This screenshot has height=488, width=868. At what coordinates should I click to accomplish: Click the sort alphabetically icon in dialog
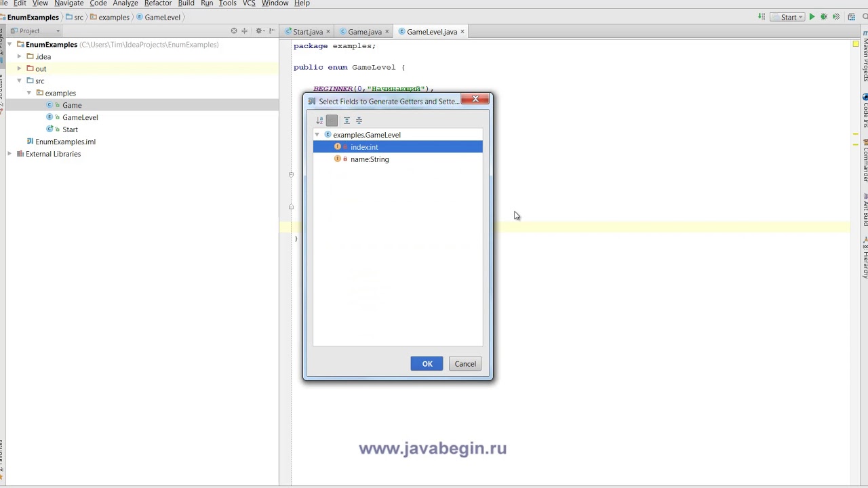click(x=319, y=121)
